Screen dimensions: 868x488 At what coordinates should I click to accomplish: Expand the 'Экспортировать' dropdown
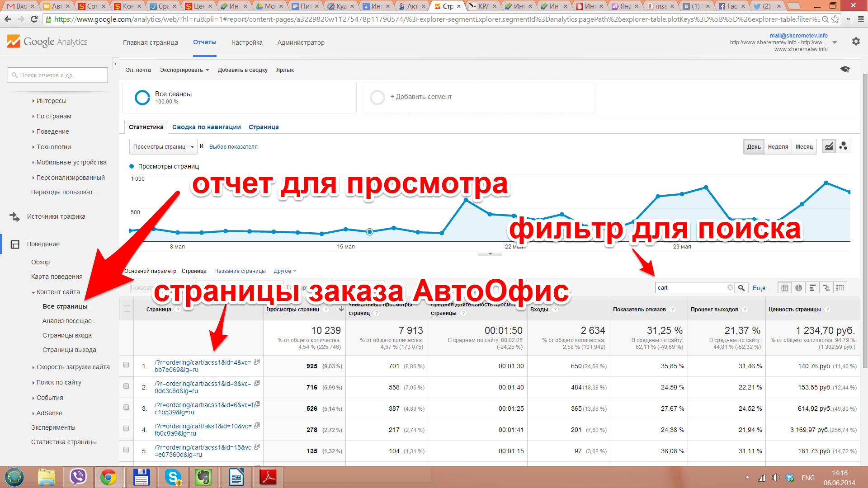point(184,70)
